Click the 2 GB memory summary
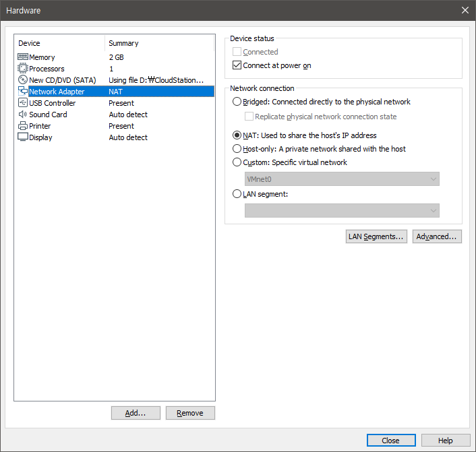 coord(116,57)
